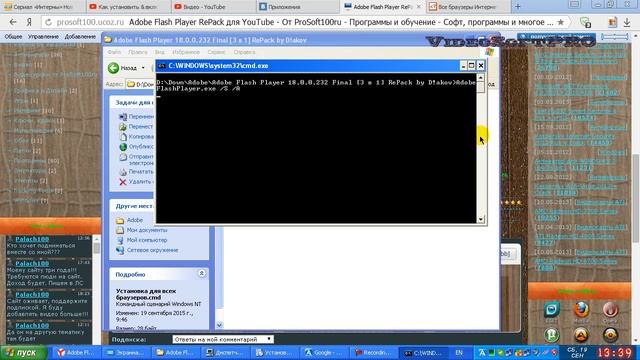Click the protection shield icon in browser toolbar
The height and width of the screenshot is (360, 640).
[x=585, y=23]
